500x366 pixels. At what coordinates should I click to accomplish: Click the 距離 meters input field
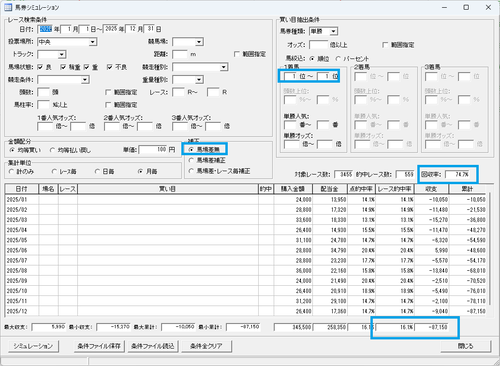tap(180, 54)
